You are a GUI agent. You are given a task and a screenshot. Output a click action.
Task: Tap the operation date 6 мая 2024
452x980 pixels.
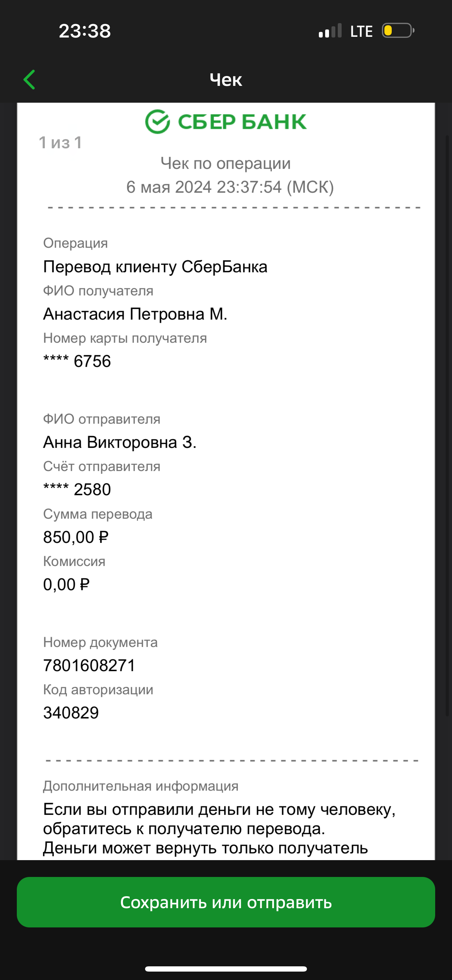(x=169, y=187)
